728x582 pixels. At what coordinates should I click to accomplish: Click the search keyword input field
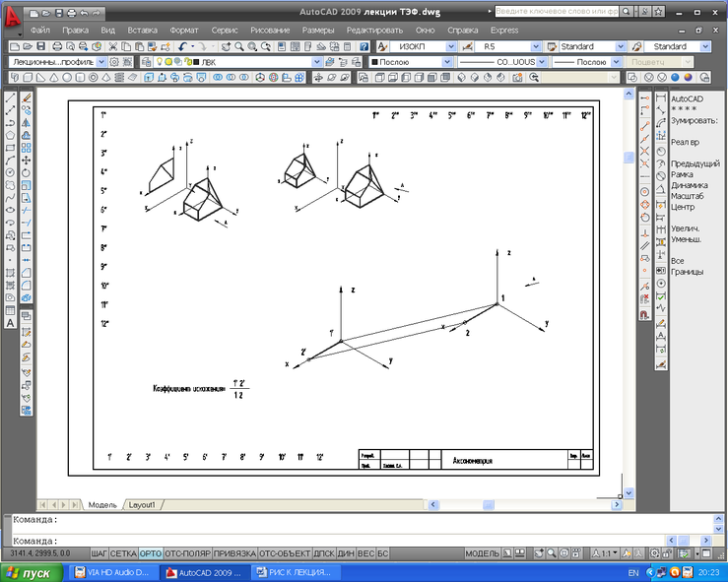557,11
